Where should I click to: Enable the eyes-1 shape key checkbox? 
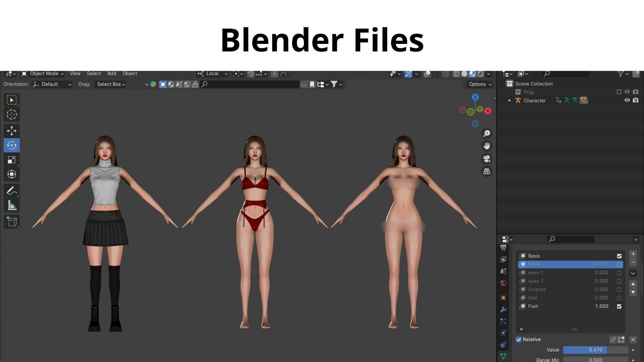619,273
